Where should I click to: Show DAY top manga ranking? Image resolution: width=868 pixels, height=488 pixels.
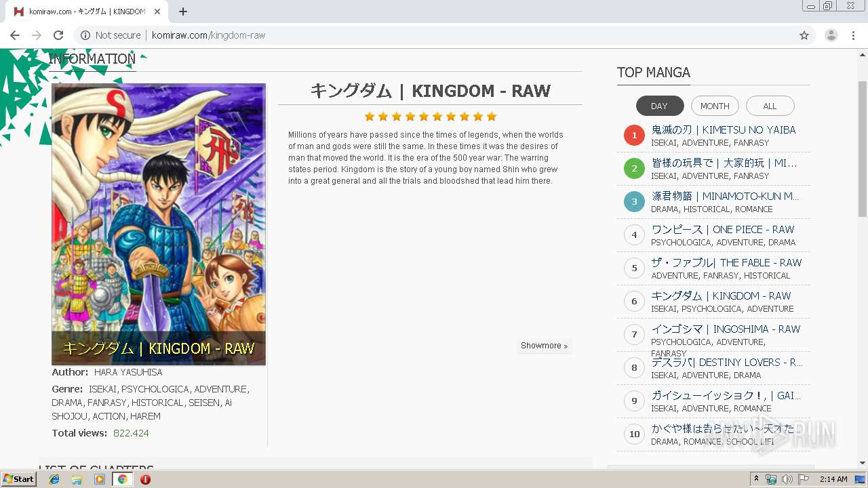(x=660, y=106)
